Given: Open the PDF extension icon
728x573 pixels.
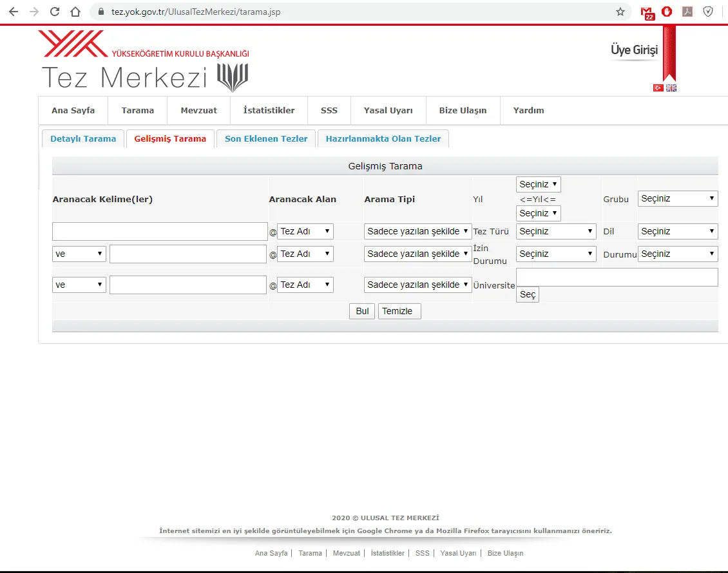Looking at the screenshot, I should coord(687,12).
